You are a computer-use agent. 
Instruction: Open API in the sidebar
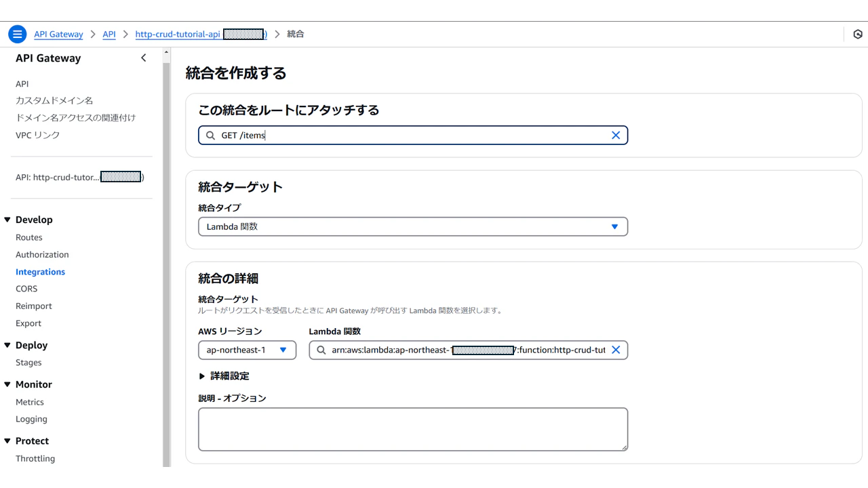click(x=22, y=84)
